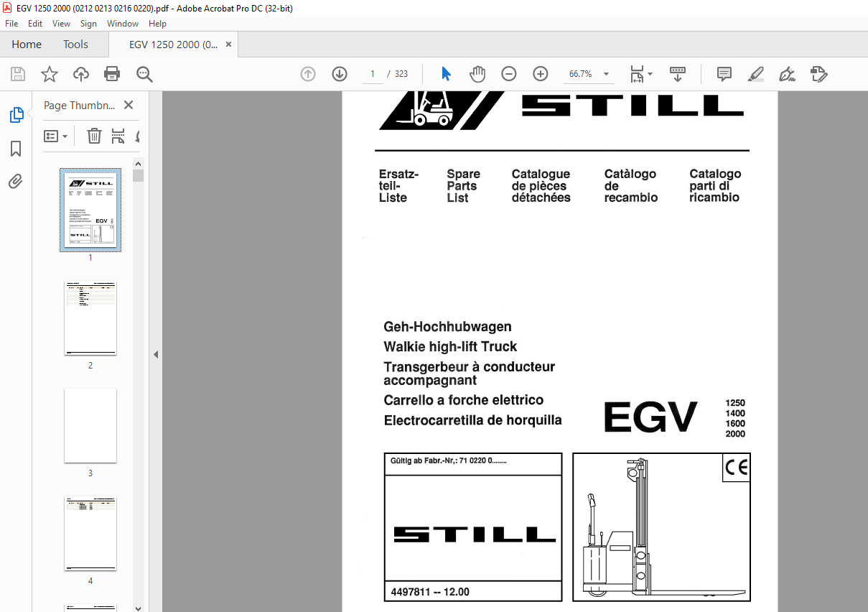Image resolution: width=868 pixels, height=612 pixels.
Task: Bookmark file with the star icon
Action: pos(50,74)
